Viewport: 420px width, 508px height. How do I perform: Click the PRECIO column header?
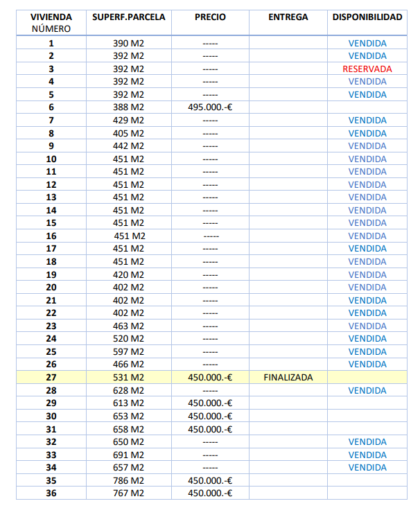(209, 17)
